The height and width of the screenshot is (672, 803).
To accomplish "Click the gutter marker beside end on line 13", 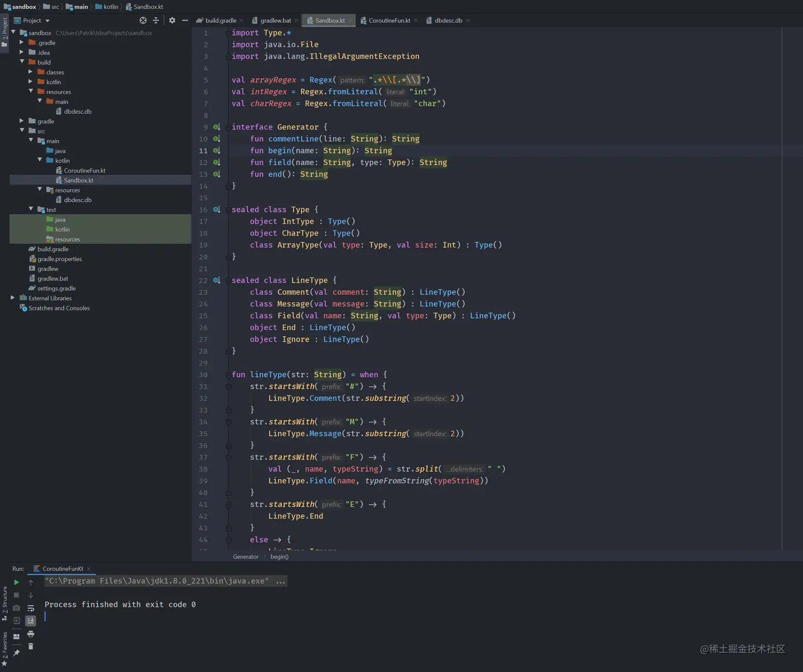I will tap(217, 174).
